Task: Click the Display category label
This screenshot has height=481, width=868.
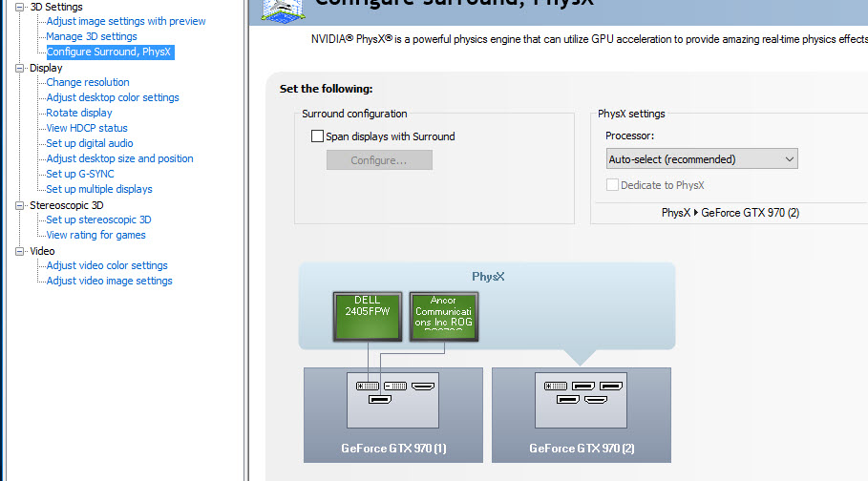Action: tap(46, 68)
